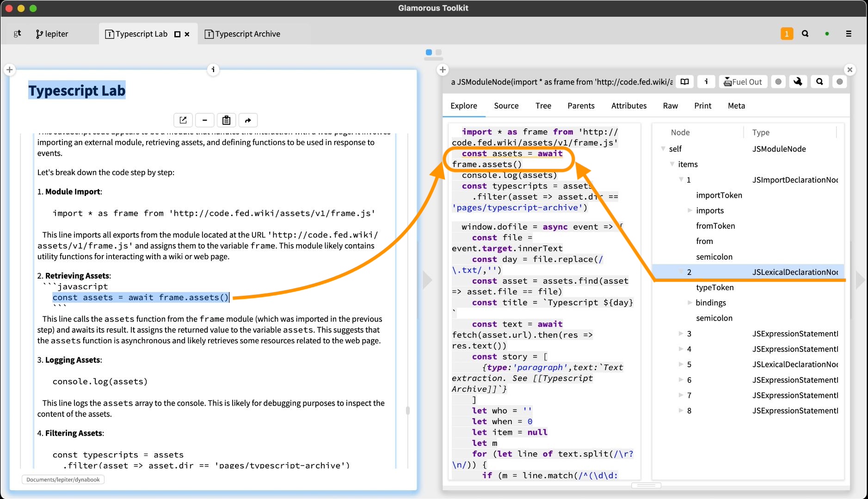Close the Typescript Lab tab
This screenshot has height=499, width=868.
click(x=187, y=34)
